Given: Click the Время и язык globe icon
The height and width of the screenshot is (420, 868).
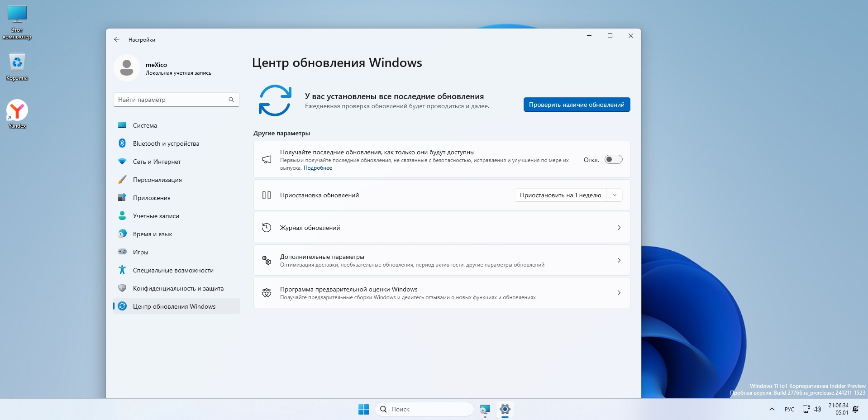Looking at the screenshot, I should pyautogui.click(x=122, y=234).
